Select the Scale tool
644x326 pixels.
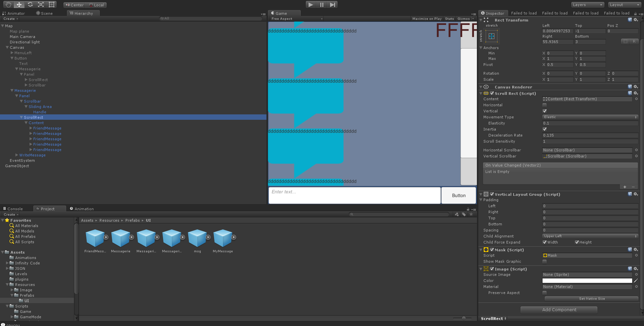point(41,4)
